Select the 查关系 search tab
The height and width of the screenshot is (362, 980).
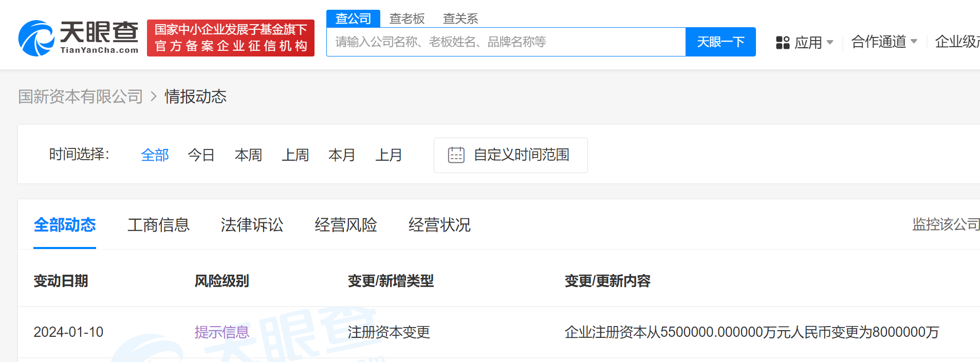pyautogui.click(x=460, y=18)
